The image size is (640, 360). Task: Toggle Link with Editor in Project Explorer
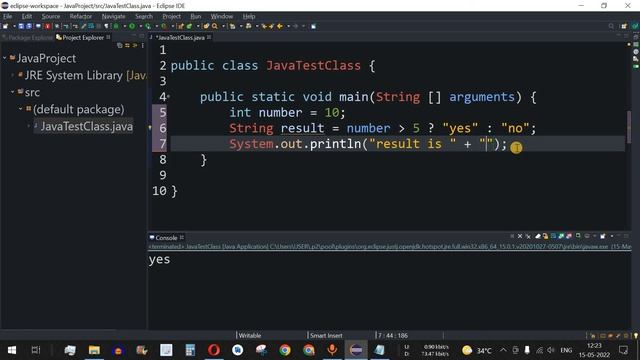[127, 45]
